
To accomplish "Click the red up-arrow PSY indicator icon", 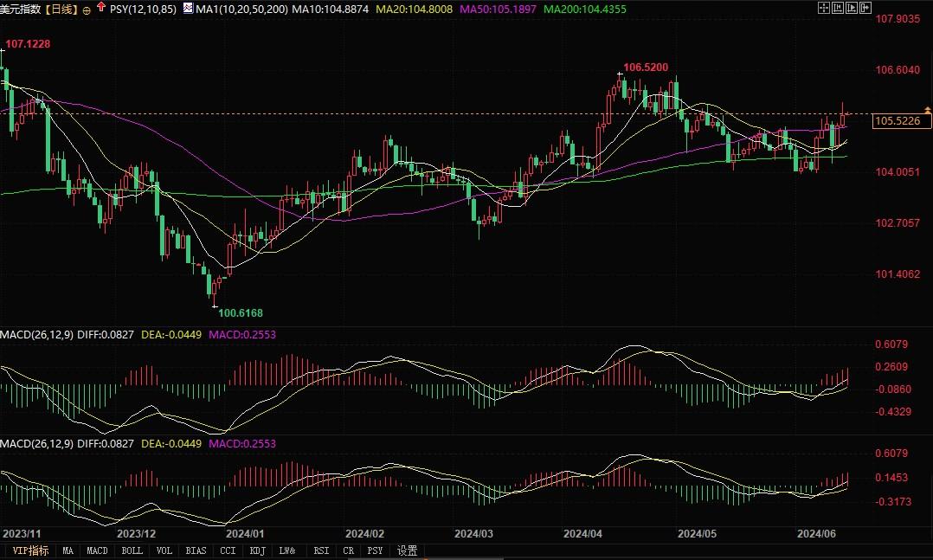I will pyautogui.click(x=100, y=7).
